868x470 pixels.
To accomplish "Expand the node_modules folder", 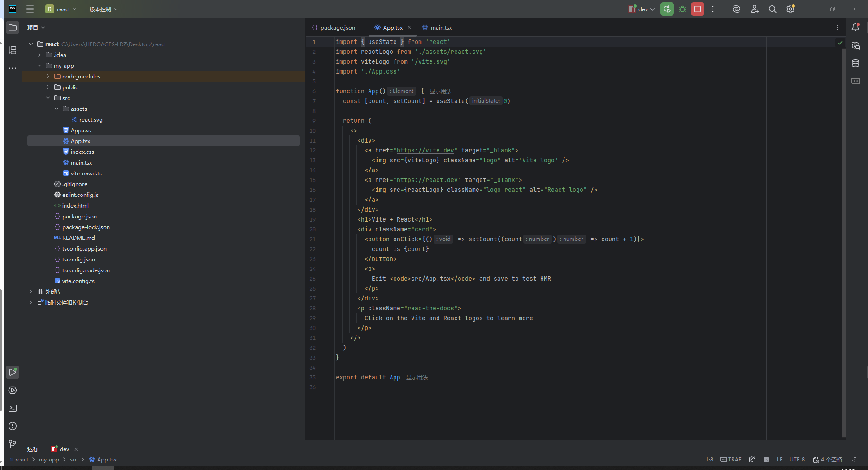I will 48,76.
